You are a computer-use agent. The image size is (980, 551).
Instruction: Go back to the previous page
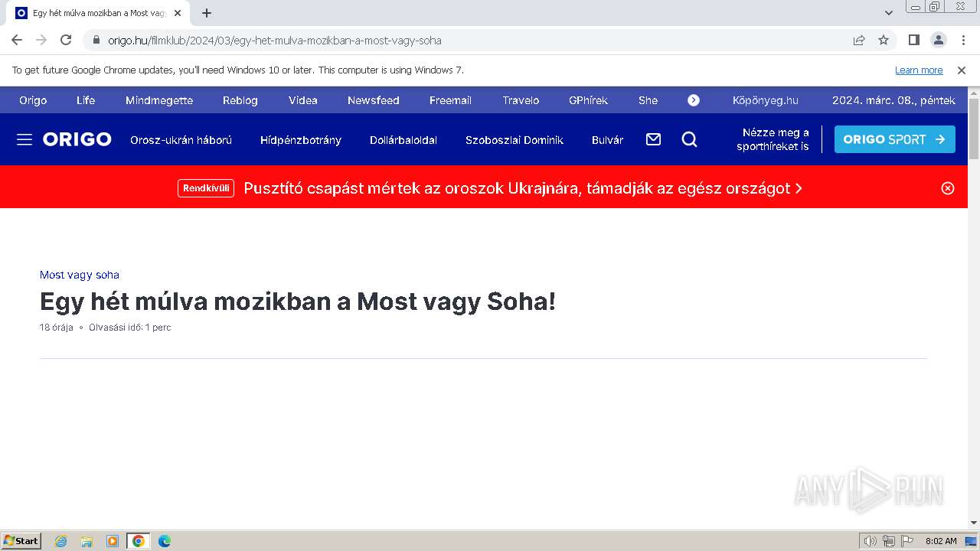pos(17,40)
